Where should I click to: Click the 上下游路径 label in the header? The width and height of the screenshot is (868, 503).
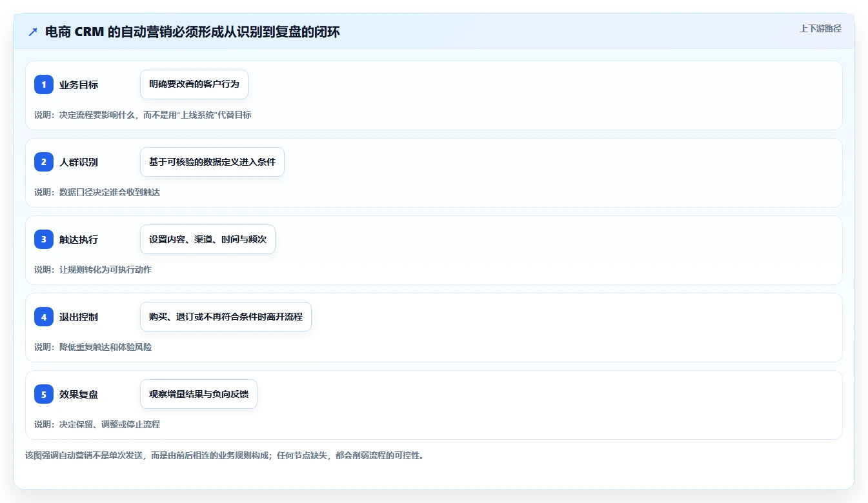coord(820,28)
